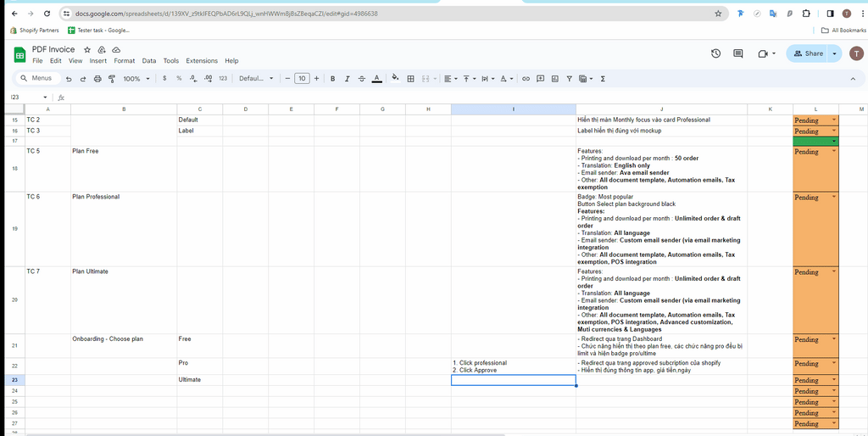Star the PDF Invoice document
Viewport: 868px width, 436px height.
(x=87, y=50)
